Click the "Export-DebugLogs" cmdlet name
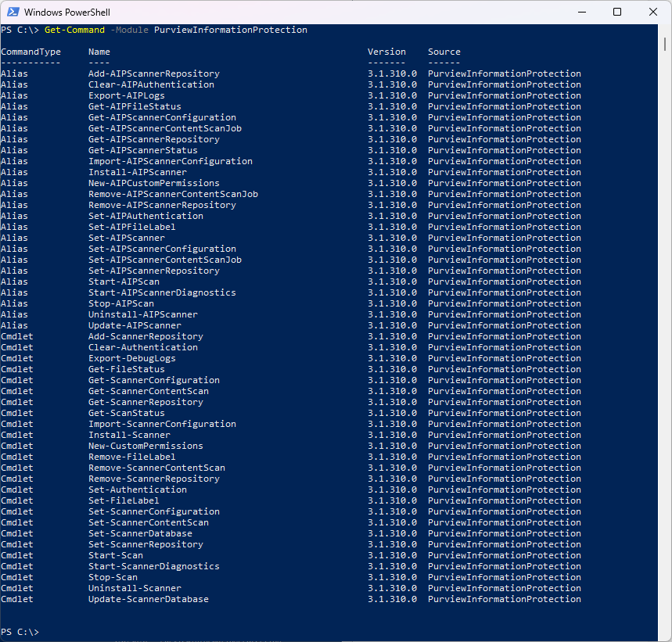This screenshot has width=672, height=642. point(132,358)
